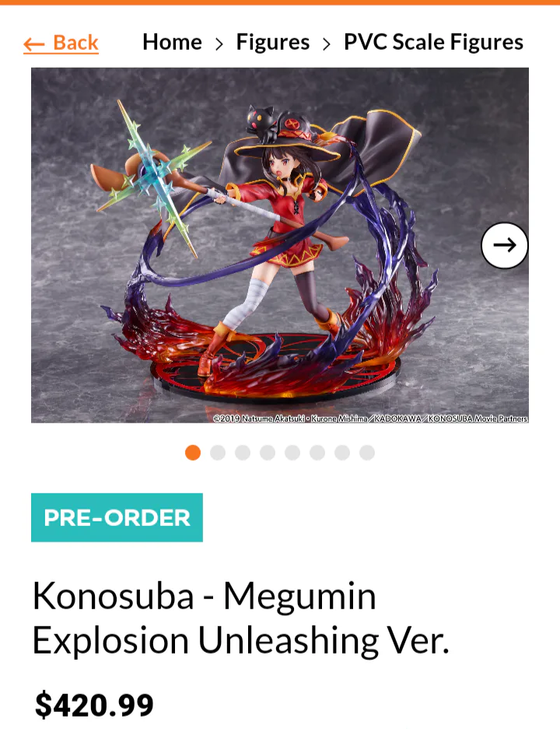Open Home in the breadcrumb
Screen dimensions: 560x729
coord(172,42)
